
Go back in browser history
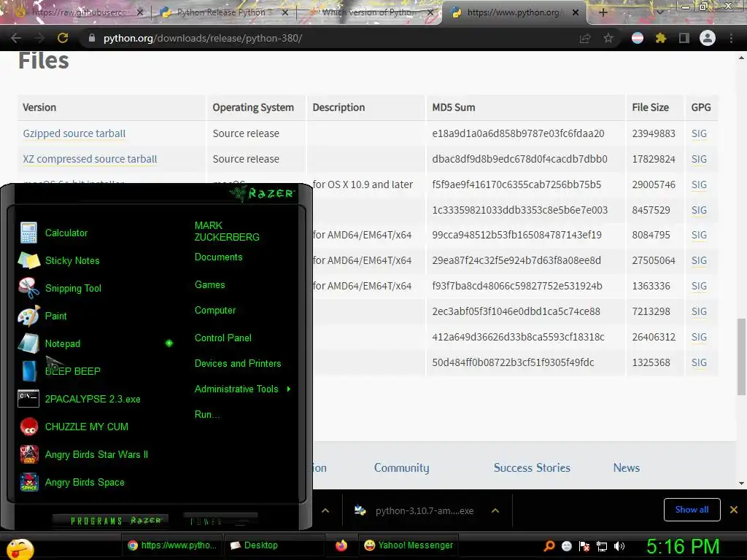[16, 38]
